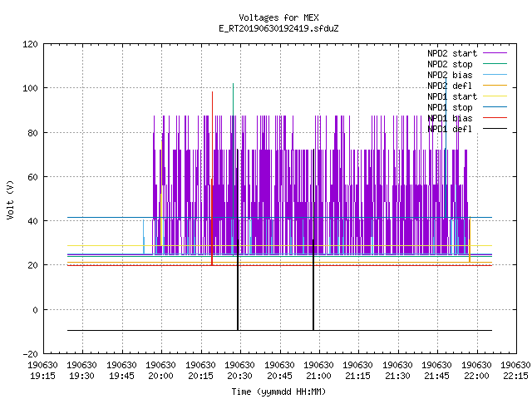Screen dimensions: 532x399
Task: Click the x-axis tick label '21:30'
Action: pyautogui.click(x=397, y=376)
